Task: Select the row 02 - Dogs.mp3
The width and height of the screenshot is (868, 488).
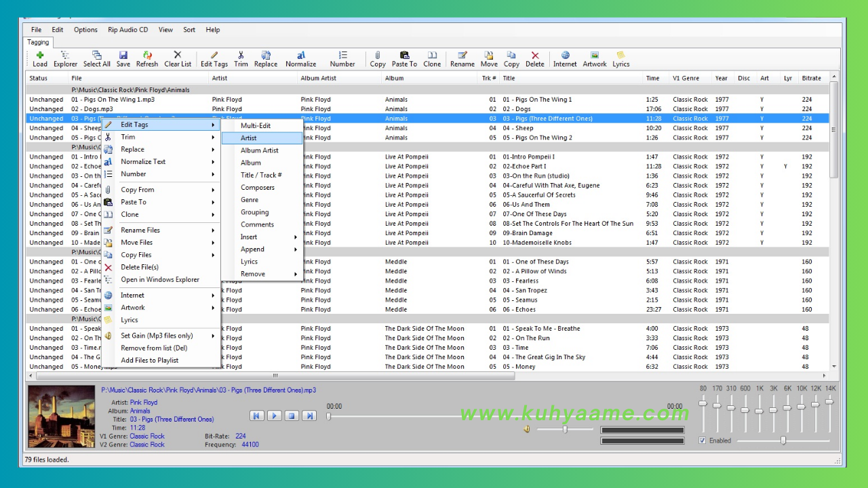Action: coord(428,108)
